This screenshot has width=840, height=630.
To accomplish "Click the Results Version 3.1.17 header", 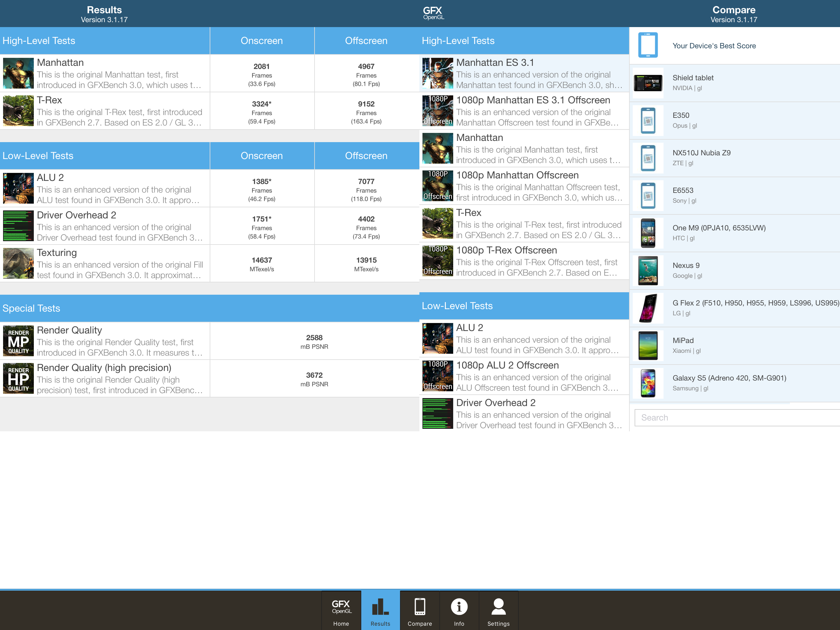I will click(105, 14).
